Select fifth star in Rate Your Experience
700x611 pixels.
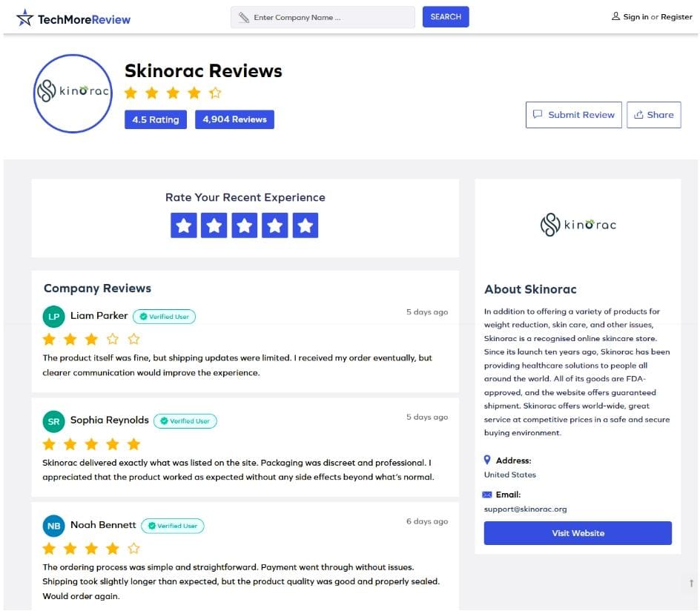tap(306, 225)
